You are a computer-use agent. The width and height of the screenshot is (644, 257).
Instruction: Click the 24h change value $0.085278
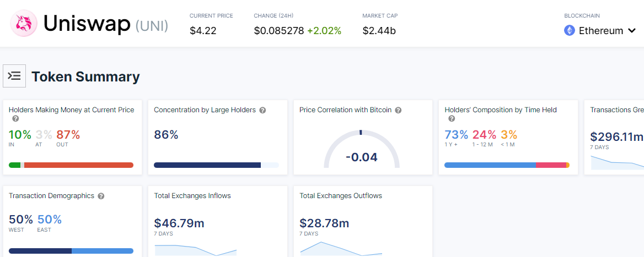click(x=279, y=31)
